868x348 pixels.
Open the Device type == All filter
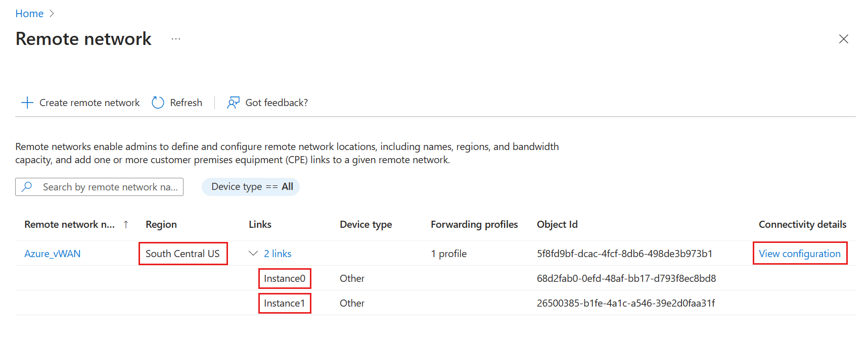(x=251, y=187)
